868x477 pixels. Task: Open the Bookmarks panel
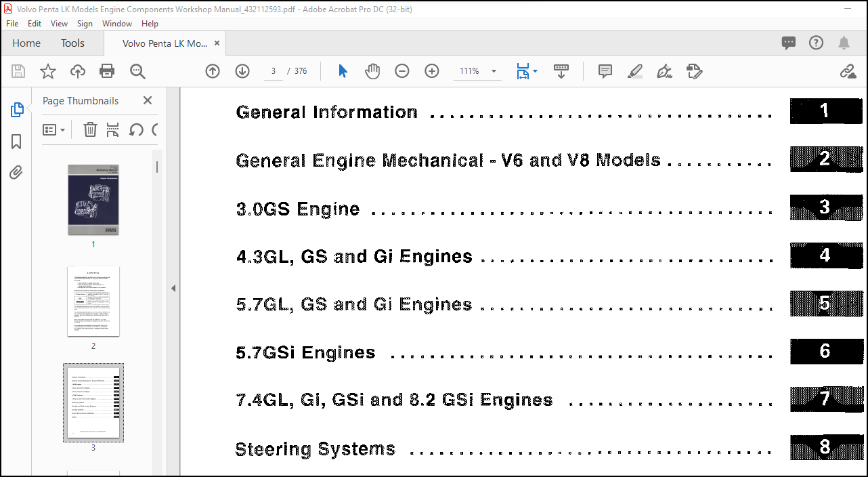click(16, 142)
